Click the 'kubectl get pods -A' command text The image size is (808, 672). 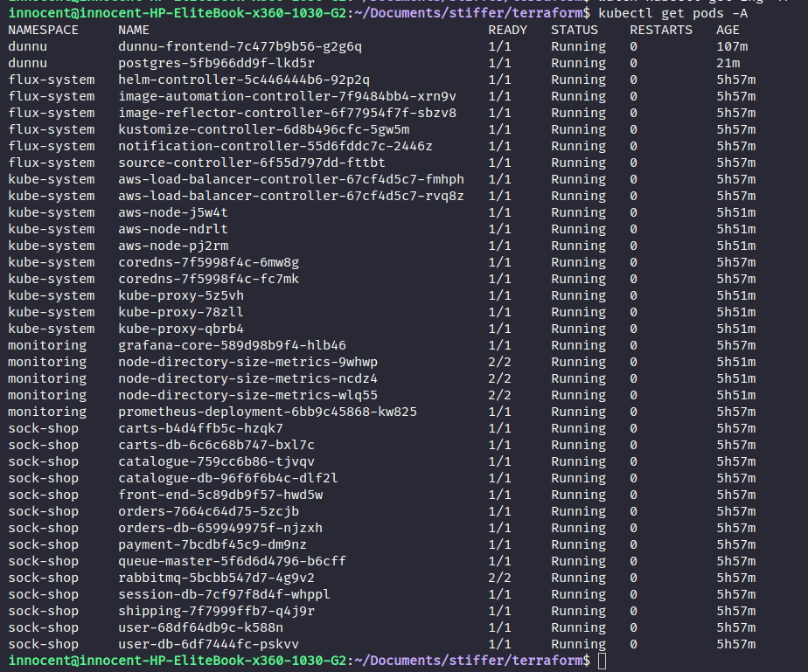(x=673, y=13)
